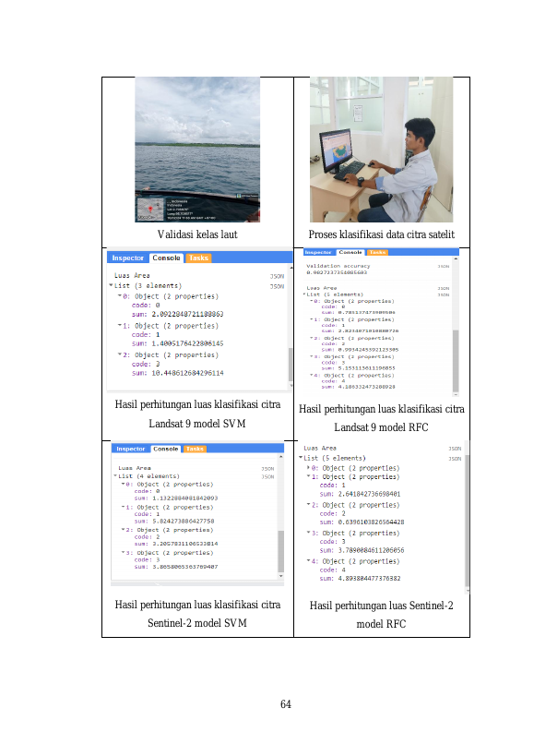The height and width of the screenshot is (756, 534).
Task: Select Tasks tab in Landsat 9 SVM panel
Action: (198, 258)
